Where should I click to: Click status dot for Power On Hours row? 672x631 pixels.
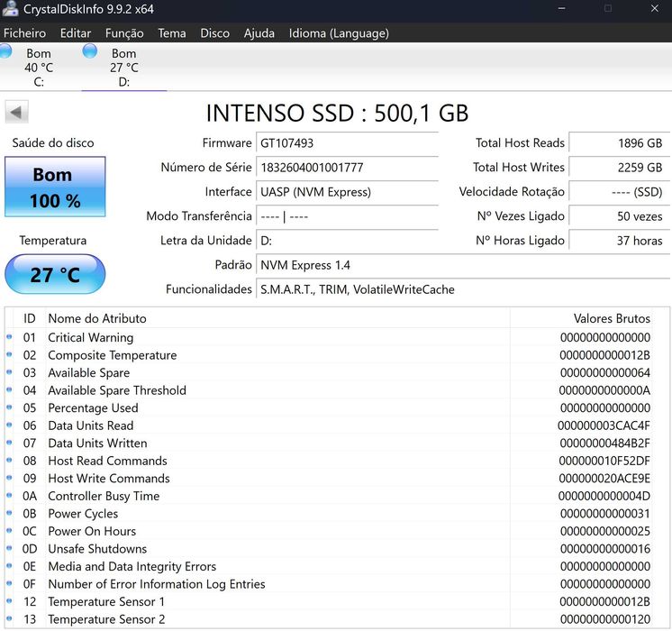9,531
